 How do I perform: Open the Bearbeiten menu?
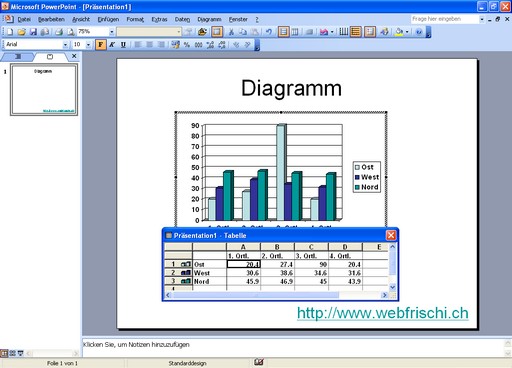51,19
